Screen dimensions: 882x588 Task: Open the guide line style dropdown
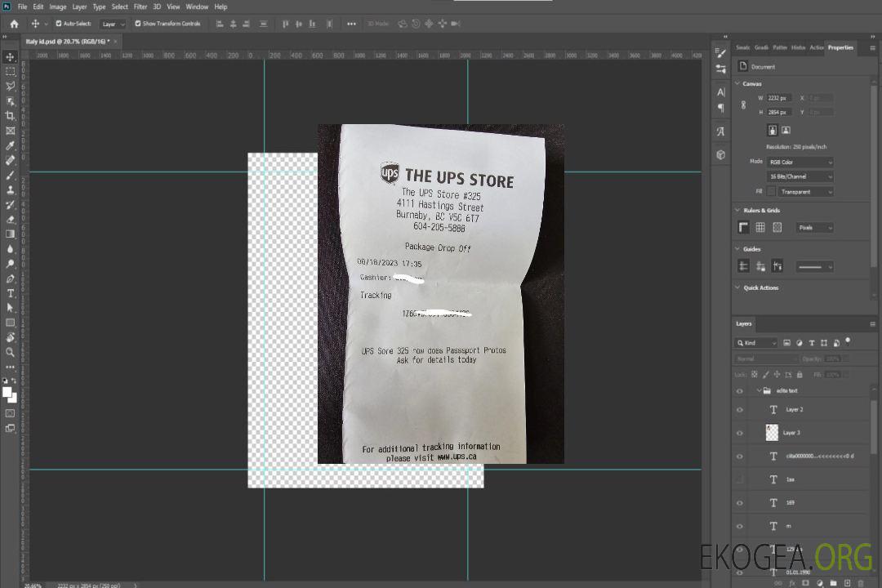coord(815,267)
